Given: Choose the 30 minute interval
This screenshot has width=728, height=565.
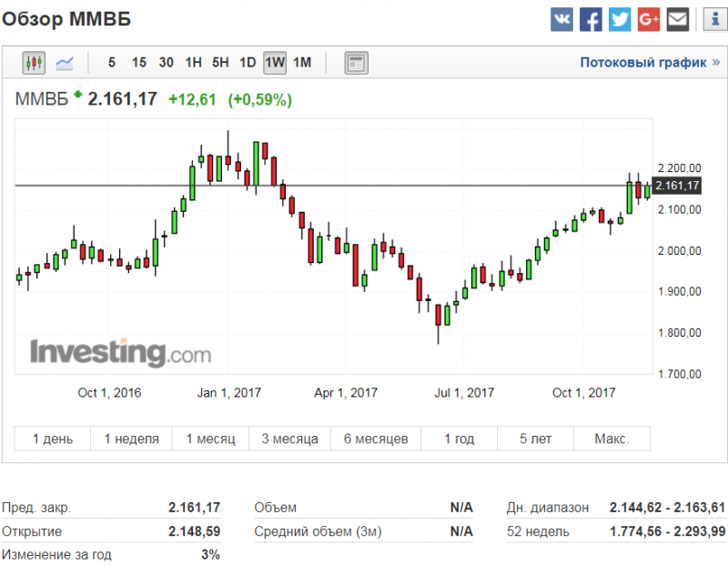Looking at the screenshot, I should [166, 63].
